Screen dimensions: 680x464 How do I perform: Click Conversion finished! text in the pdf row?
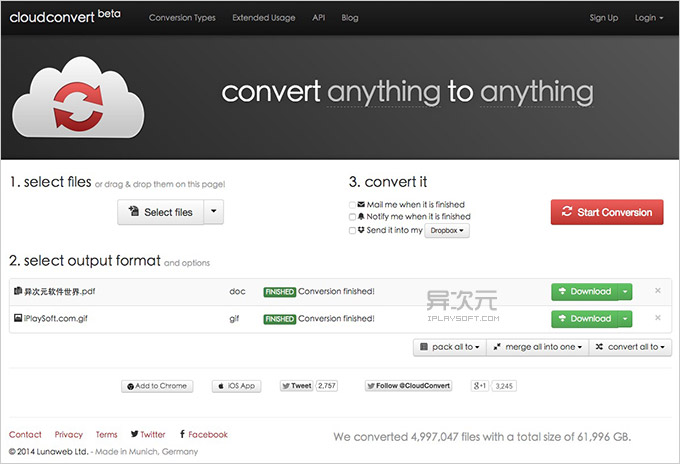click(x=336, y=291)
